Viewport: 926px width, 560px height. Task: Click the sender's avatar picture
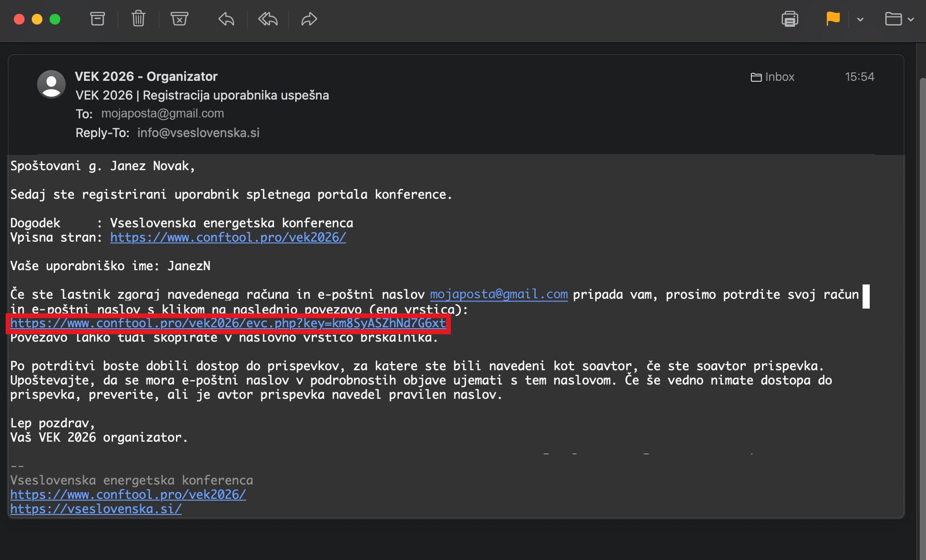52,84
